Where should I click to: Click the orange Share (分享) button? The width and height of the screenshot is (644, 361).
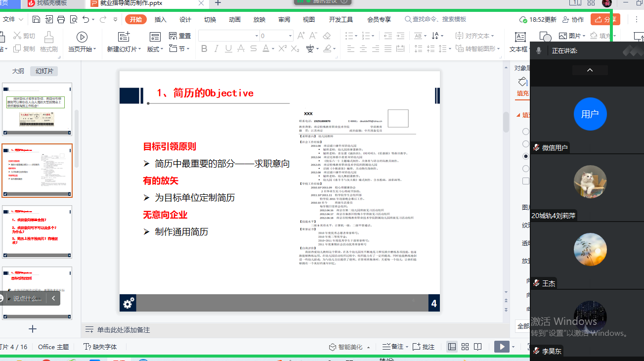coord(604,19)
